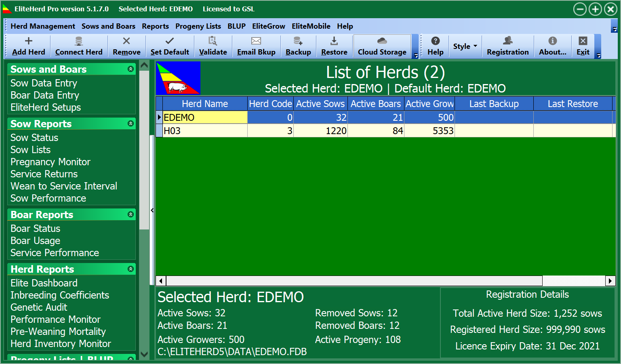Click the Email Bkup envelope icon

[256, 42]
